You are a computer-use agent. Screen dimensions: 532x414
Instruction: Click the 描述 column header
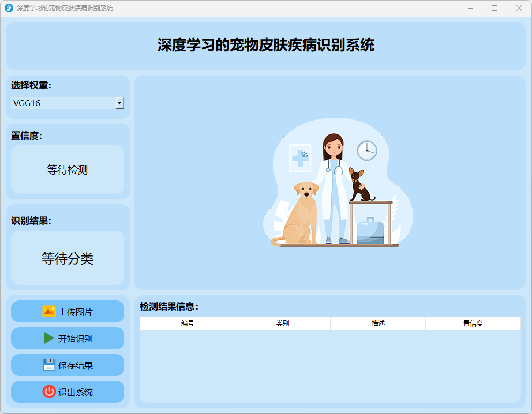pyautogui.click(x=378, y=323)
